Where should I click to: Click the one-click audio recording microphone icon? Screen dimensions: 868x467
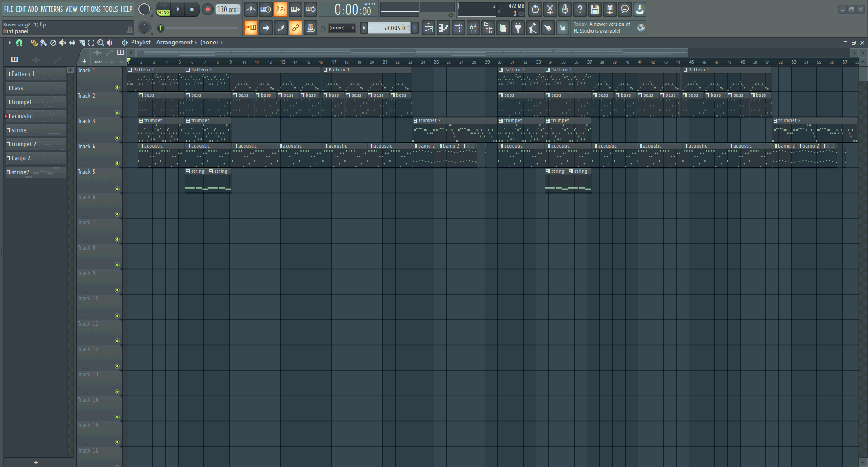click(565, 9)
